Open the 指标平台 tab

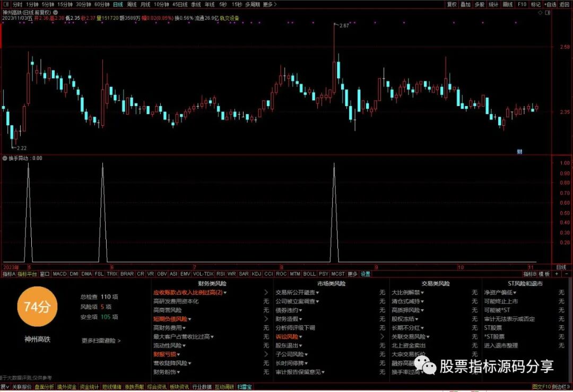click(27, 274)
